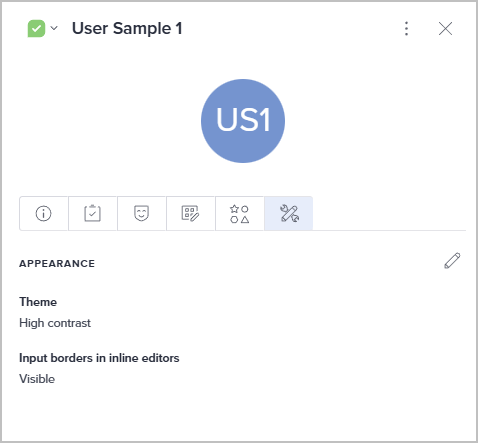The image size is (478, 443).
Task: Click blank panel area below Visible
Action: 239,413
